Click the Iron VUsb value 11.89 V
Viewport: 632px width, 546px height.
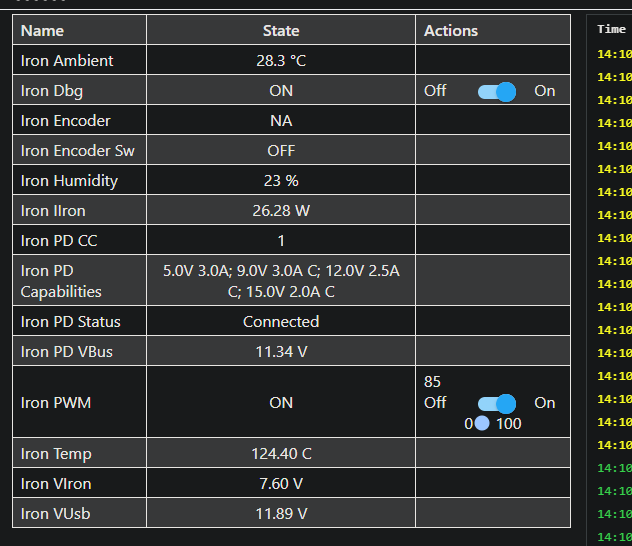(x=281, y=514)
